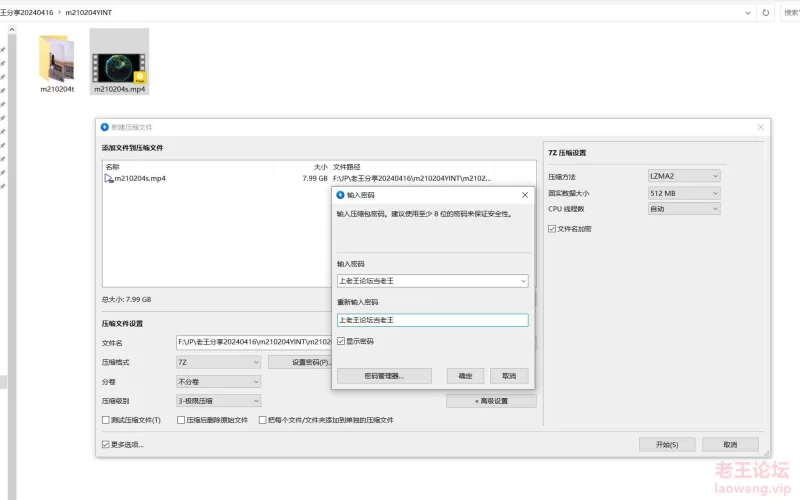
Task: Click the 大小 column header
Action: click(x=320, y=167)
